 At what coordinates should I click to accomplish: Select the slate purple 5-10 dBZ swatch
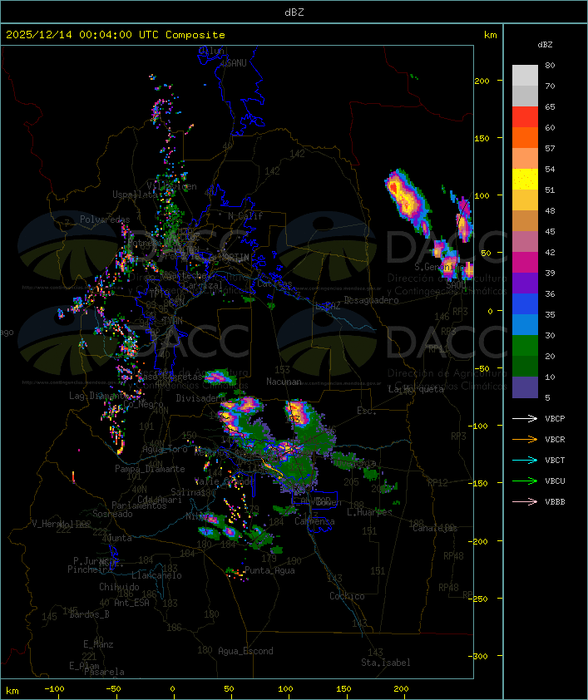[525, 387]
